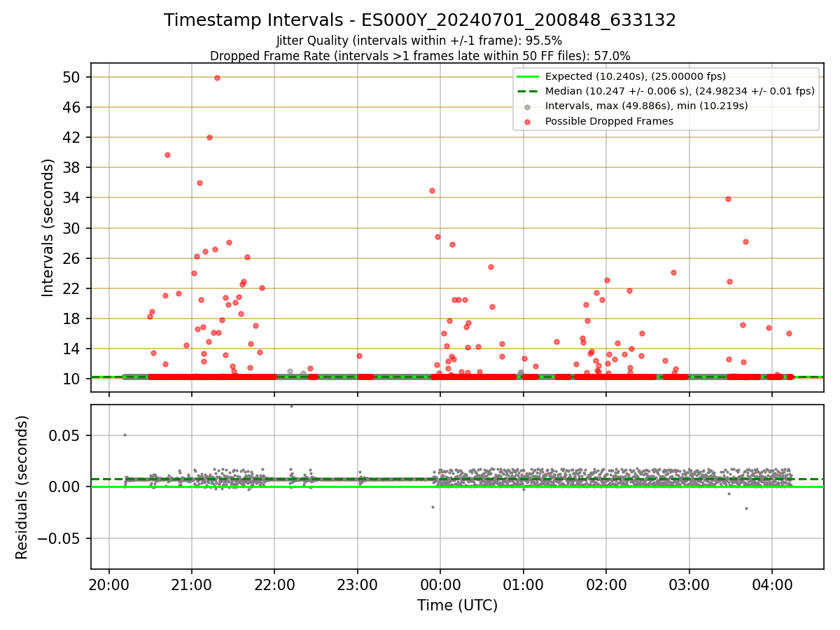Click the '00:00' x-axis tick label
Viewport: 840px width, 630px height.
[x=440, y=584]
